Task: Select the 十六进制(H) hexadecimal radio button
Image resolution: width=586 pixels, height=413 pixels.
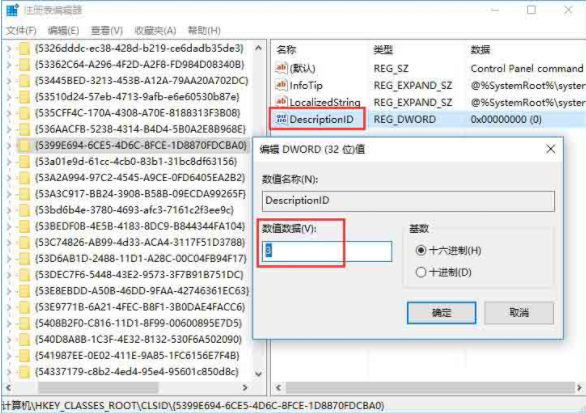Action: click(421, 250)
